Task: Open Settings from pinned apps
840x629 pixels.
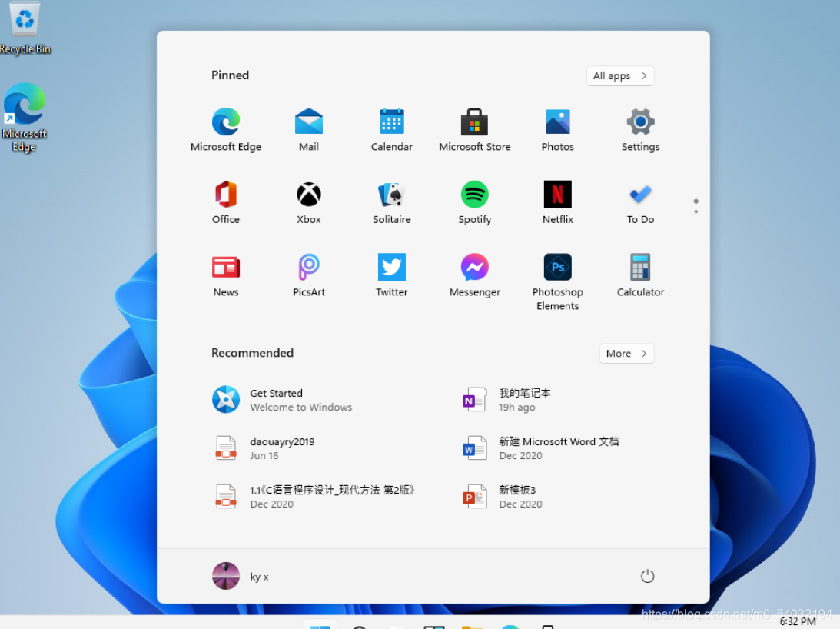Action: [640, 129]
